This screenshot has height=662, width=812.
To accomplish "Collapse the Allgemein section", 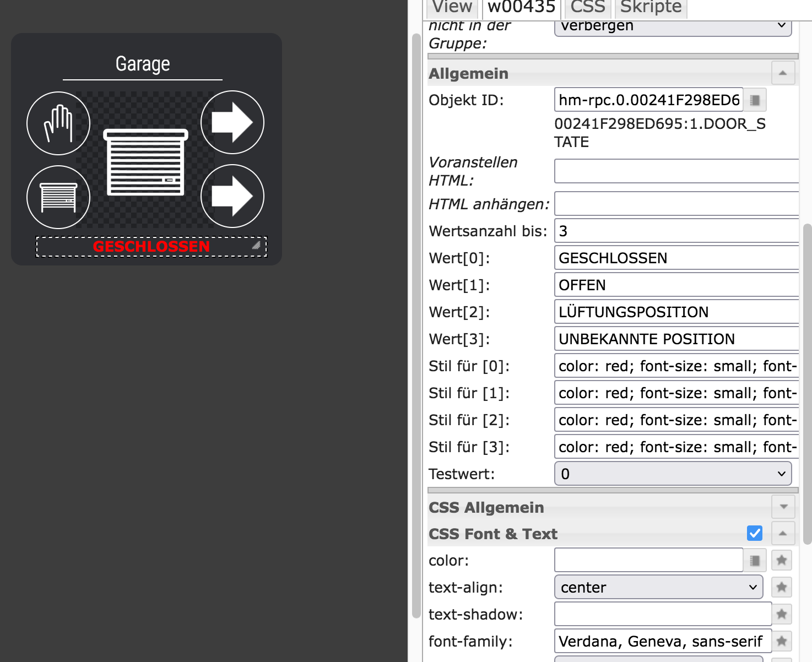I will click(x=783, y=73).
